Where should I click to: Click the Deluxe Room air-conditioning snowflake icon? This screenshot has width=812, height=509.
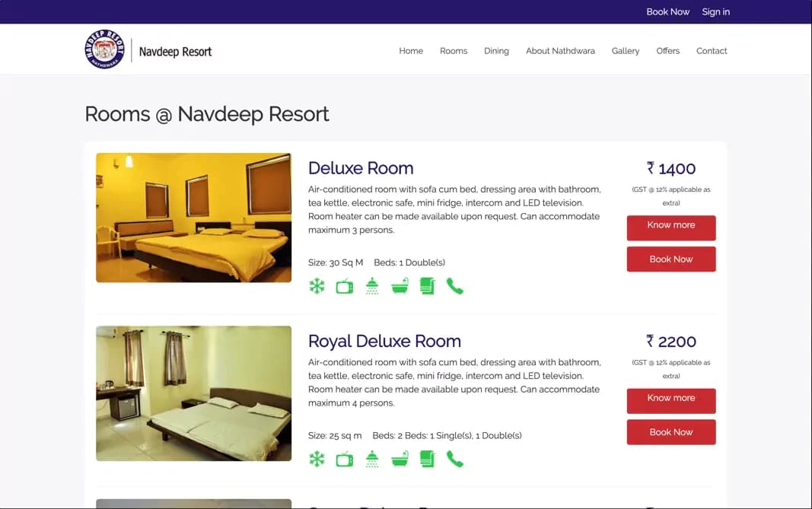[x=317, y=286]
